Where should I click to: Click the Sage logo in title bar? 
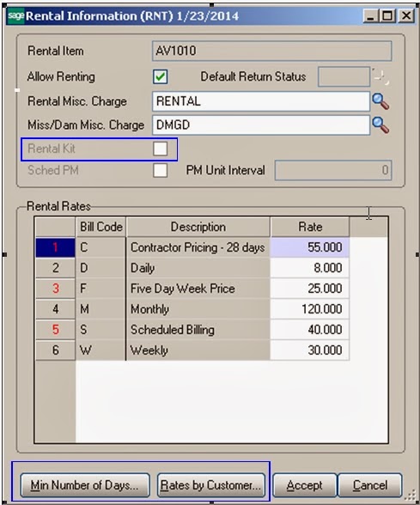[x=15, y=15]
